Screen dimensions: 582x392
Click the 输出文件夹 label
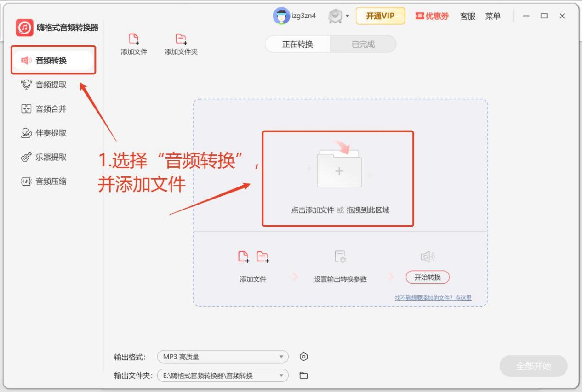click(x=133, y=375)
